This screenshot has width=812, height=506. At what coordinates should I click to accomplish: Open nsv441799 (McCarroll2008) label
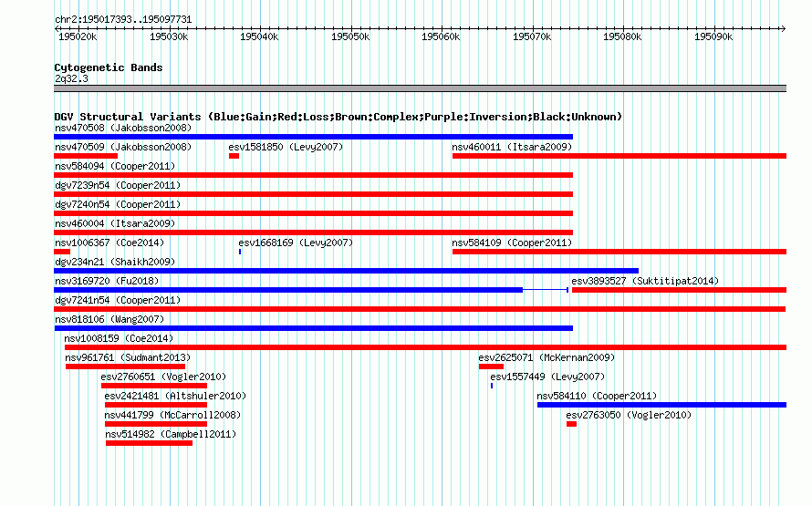172,415
